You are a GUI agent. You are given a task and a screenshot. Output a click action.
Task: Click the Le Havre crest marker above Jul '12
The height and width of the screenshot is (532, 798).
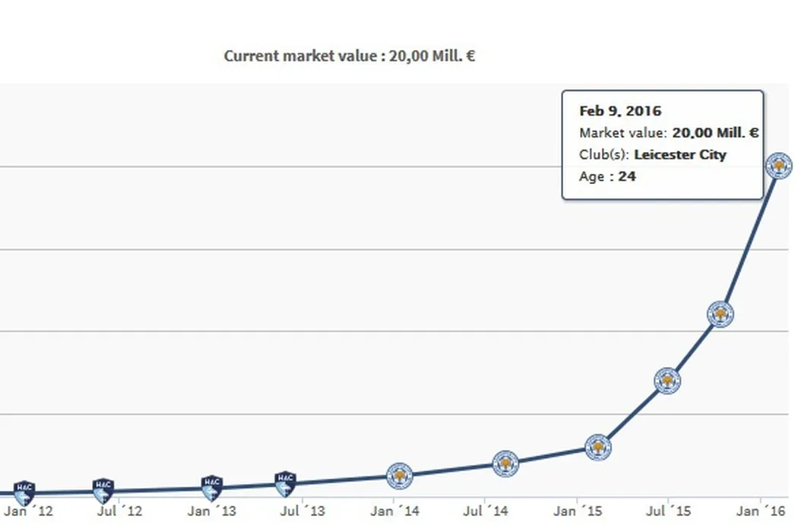103,490
